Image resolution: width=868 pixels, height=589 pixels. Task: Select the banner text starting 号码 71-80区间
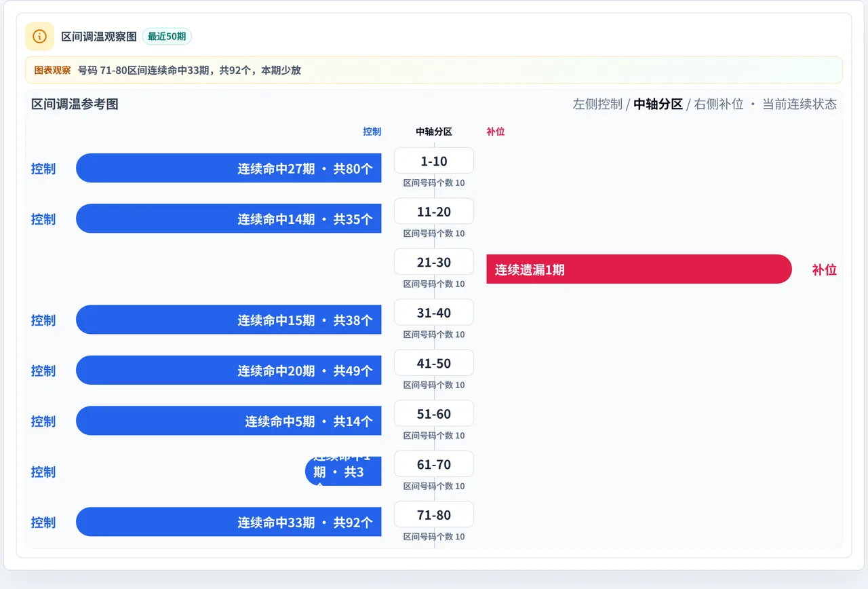(x=190, y=70)
